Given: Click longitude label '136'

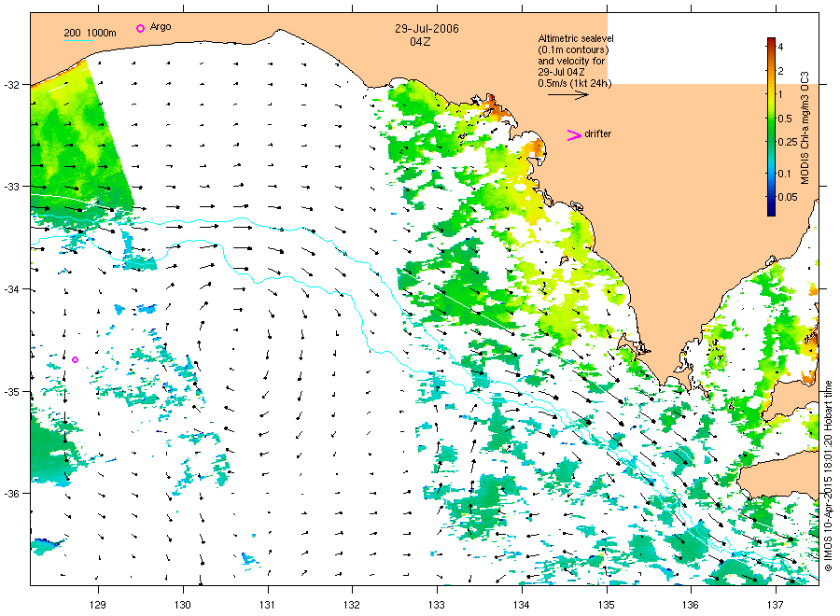Looking at the screenshot, I should pos(691,605).
